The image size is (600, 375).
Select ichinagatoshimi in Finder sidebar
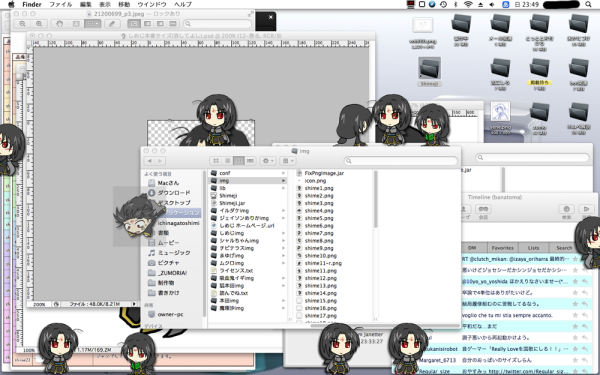178,223
